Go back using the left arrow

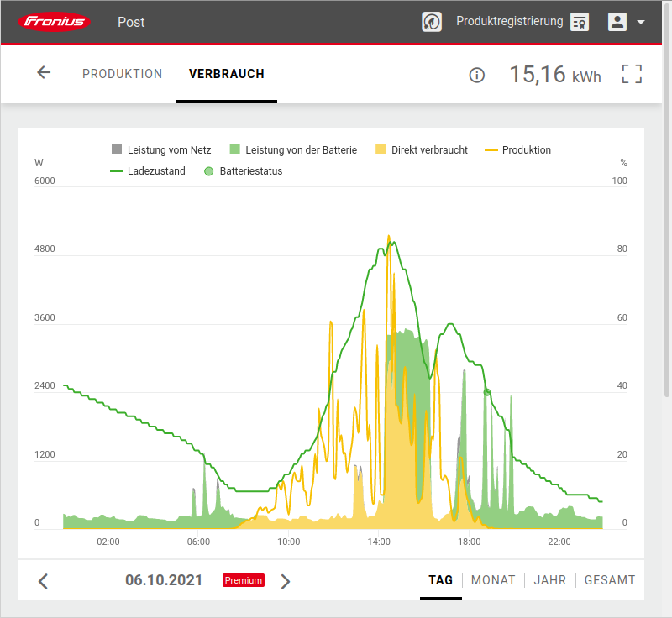(x=44, y=73)
